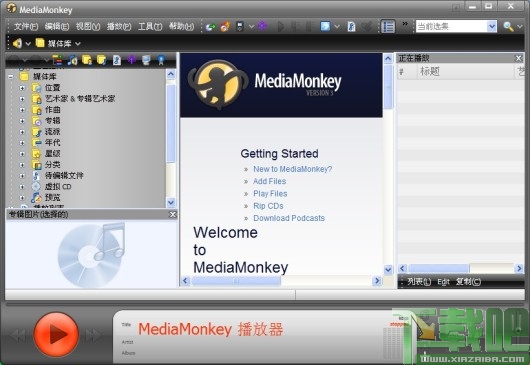Open the dropdown arrow after 媒体库 in the navigation bar

pyautogui.click(x=78, y=44)
